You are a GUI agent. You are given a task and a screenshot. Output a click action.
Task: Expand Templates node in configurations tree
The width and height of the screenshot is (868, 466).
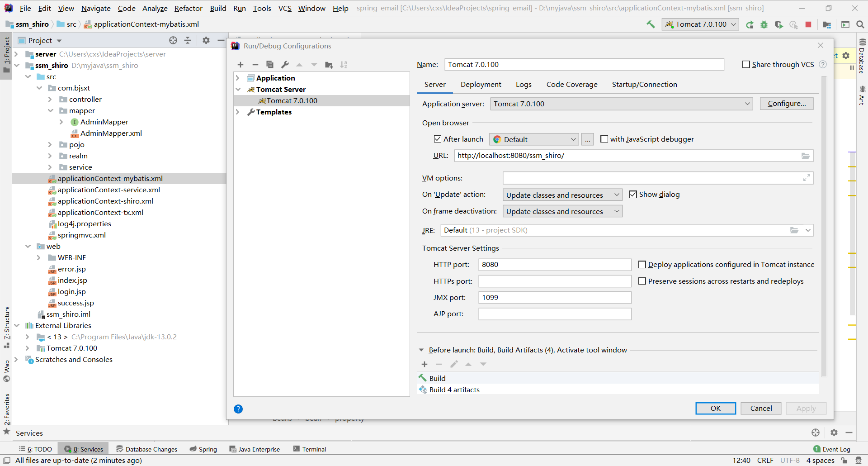click(x=238, y=112)
